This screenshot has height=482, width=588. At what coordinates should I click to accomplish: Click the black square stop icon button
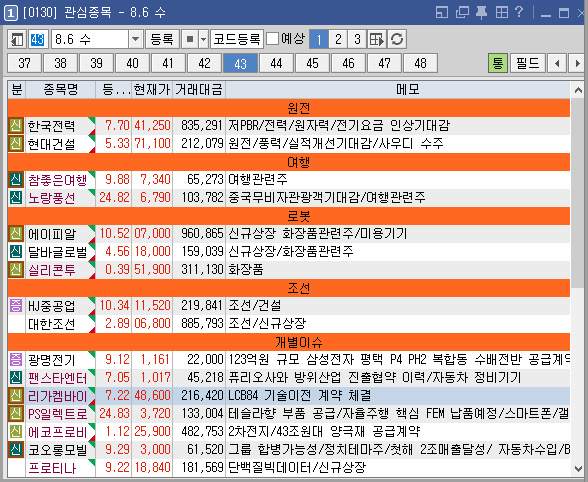click(x=190, y=39)
